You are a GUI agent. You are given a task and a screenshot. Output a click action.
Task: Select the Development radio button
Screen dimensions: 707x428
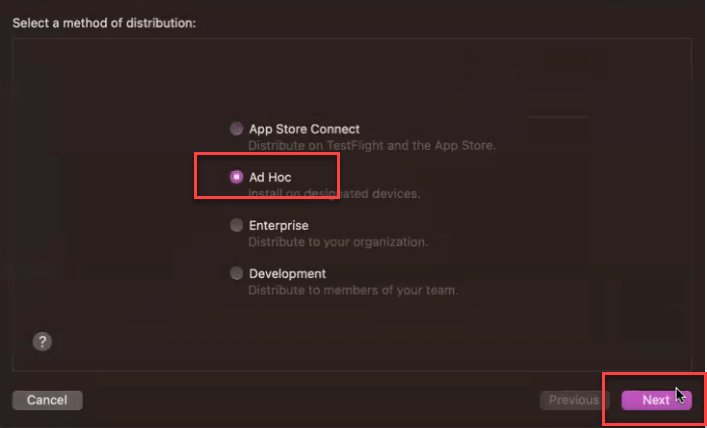[236, 273]
